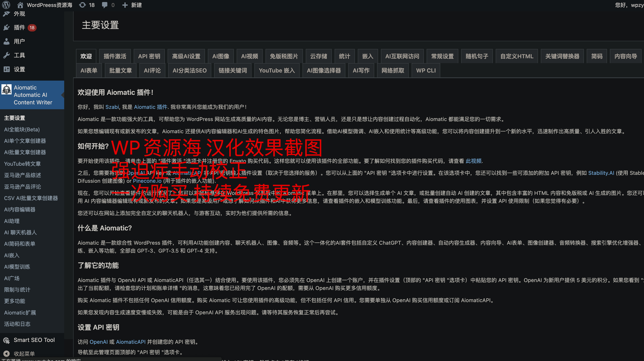Select the AI图像 tab
The image size is (644, 361).
[x=221, y=56]
